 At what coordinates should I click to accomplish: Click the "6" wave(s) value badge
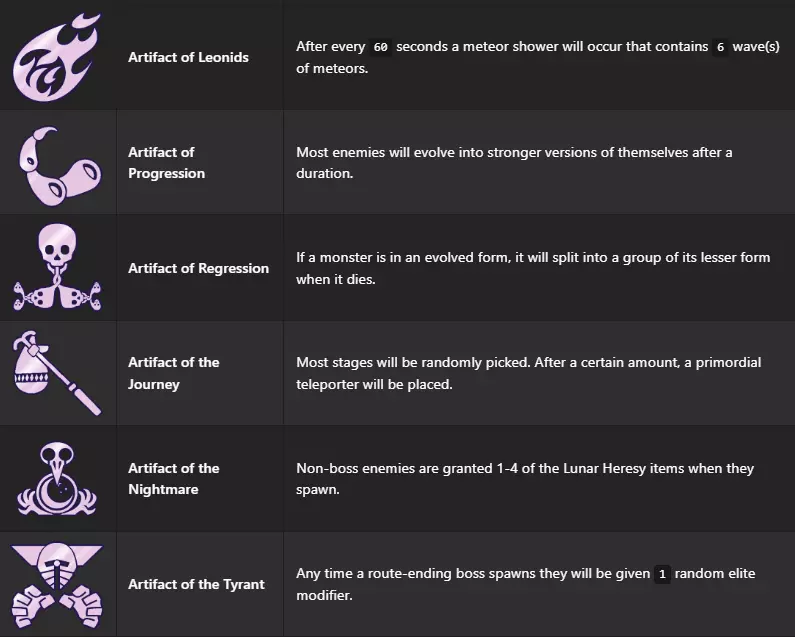tap(720, 47)
